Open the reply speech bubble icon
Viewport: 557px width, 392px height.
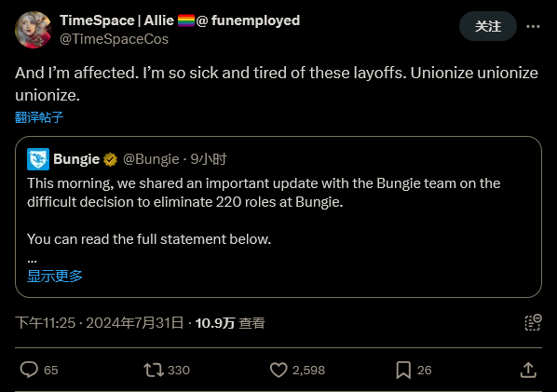(x=29, y=370)
